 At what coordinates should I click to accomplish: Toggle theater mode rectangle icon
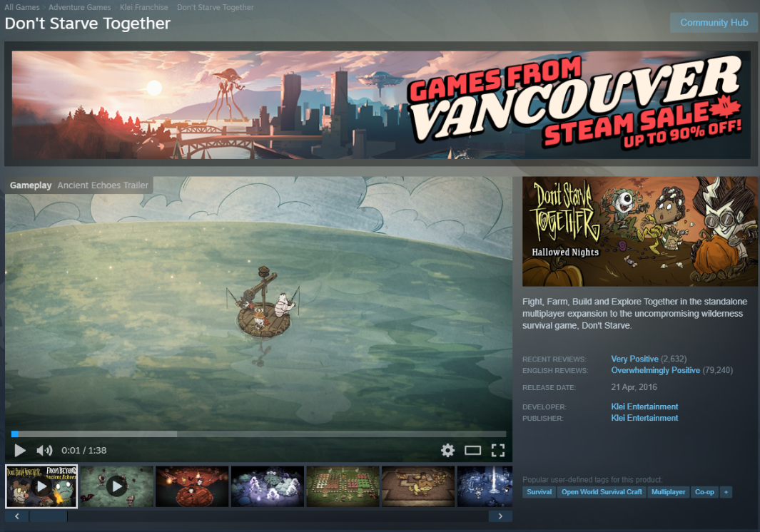472,451
